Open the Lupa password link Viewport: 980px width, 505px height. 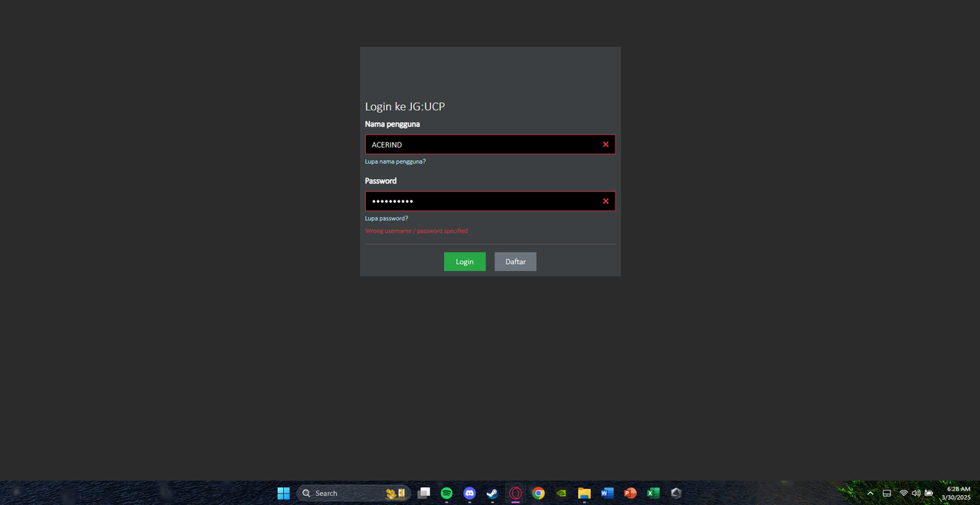[x=387, y=218]
